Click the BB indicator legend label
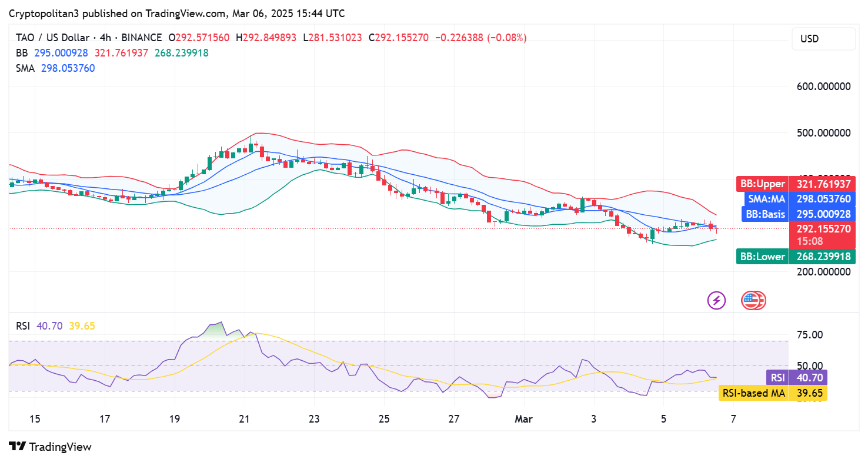Screen dimensions: 868x462 [x=22, y=53]
